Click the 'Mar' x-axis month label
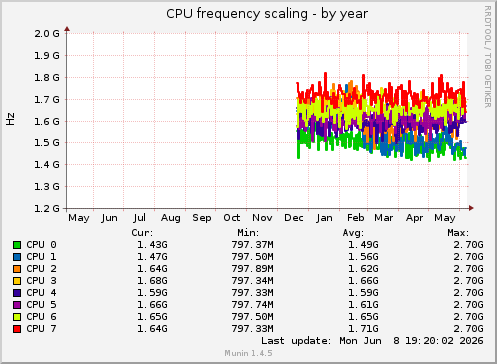This screenshot has width=497, height=364. [x=384, y=218]
